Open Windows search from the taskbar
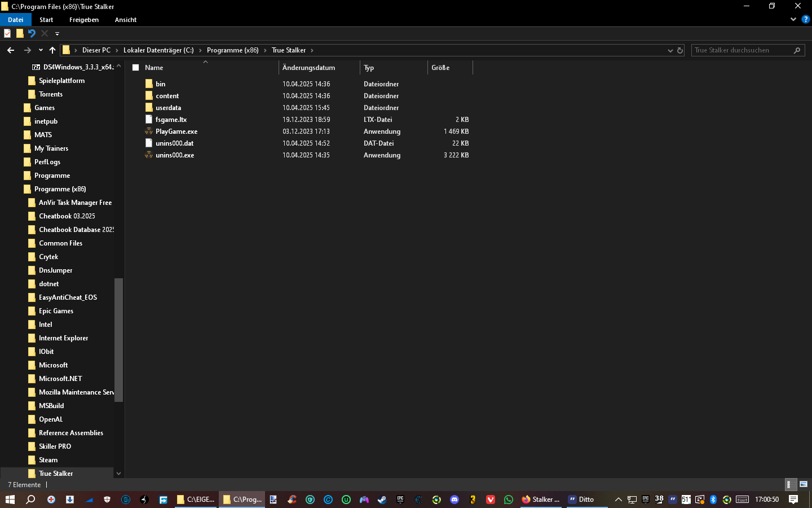 point(31,500)
